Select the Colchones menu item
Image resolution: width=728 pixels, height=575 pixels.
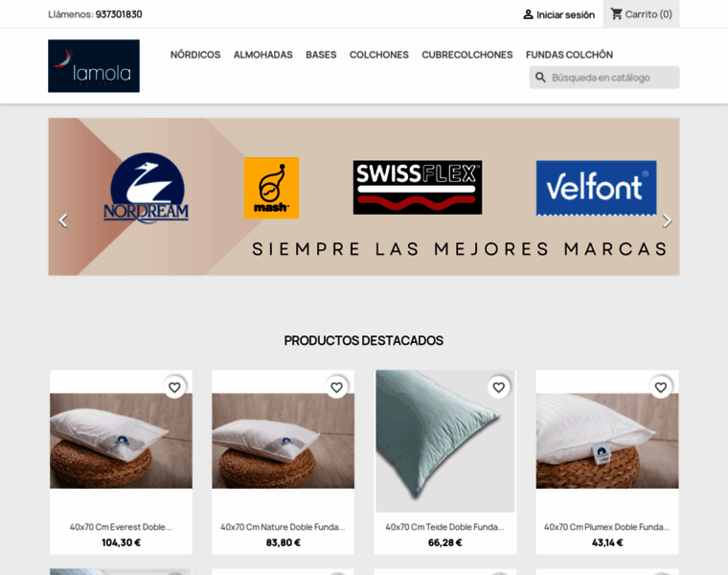[379, 55]
